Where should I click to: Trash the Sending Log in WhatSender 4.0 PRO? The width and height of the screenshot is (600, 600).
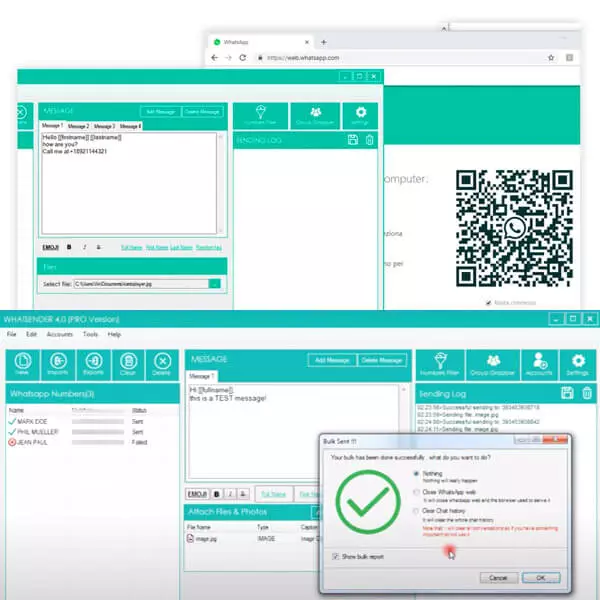point(587,393)
